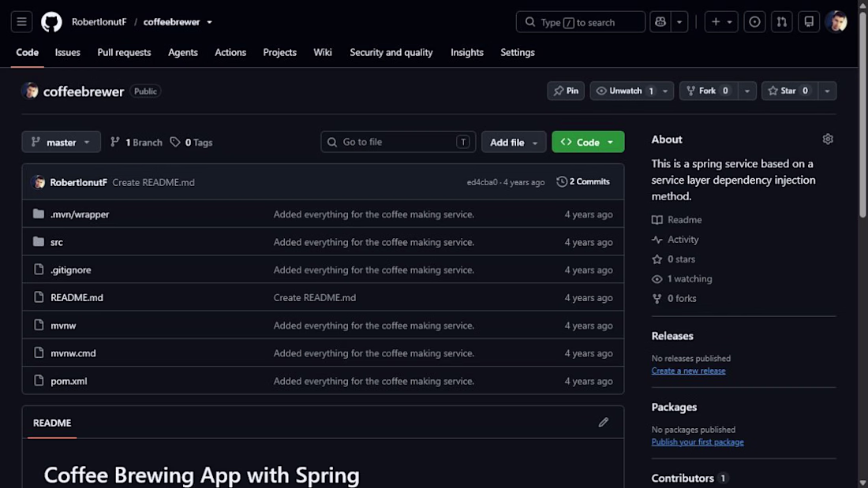Open the pom.xml file
Viewport: 868px width, 488px height.
(x=69, y=382)
